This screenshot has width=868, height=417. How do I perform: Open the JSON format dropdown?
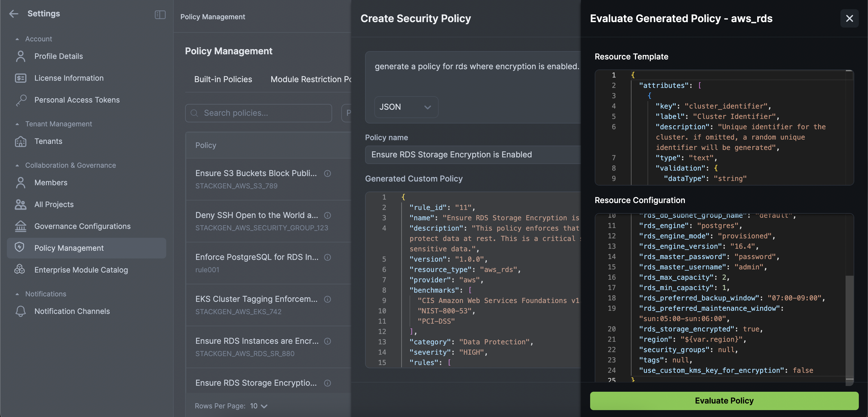pos(406,107)
